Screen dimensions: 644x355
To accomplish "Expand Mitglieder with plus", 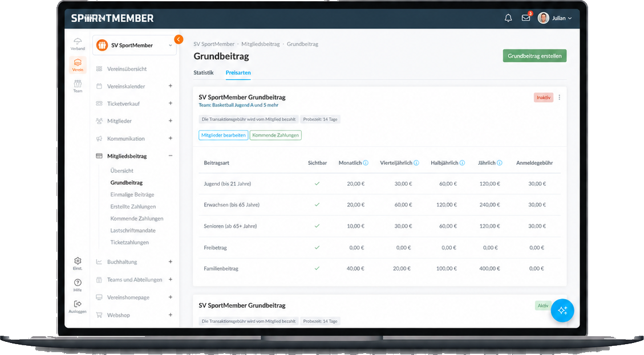I will click(171, 121).
